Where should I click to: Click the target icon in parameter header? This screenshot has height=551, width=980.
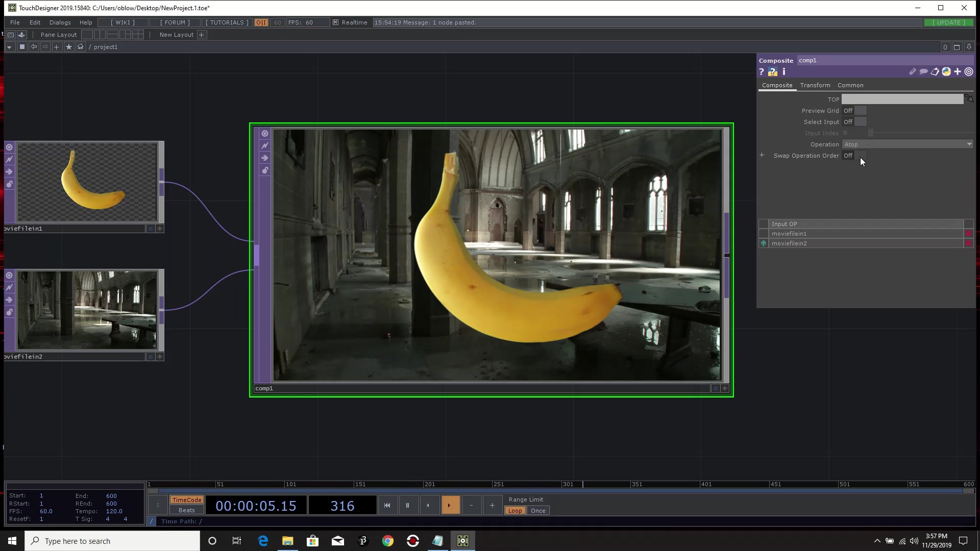coord(969,72)
